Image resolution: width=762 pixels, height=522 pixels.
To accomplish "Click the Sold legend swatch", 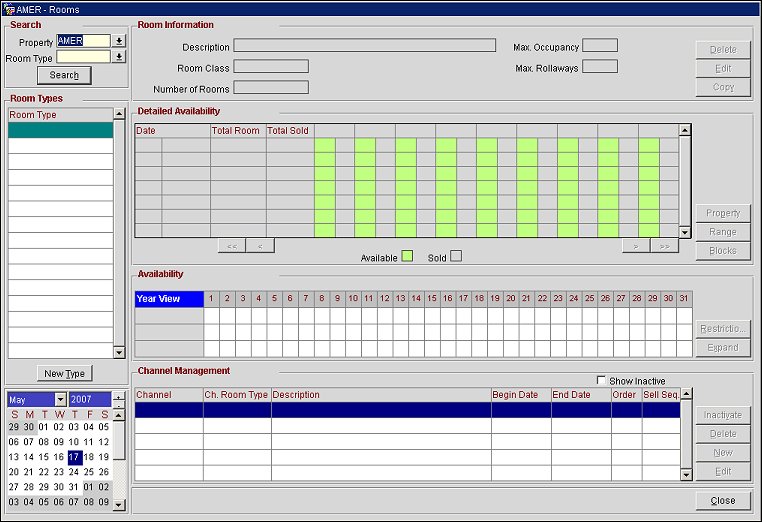I will 456,257.
